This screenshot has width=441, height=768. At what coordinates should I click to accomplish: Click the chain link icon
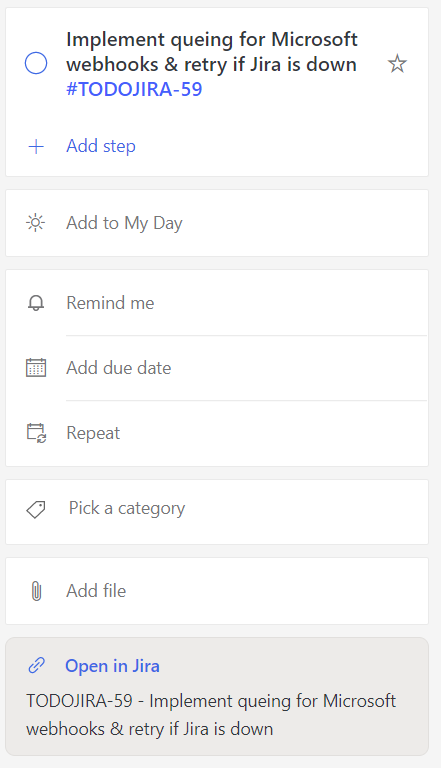coord(36,666)
